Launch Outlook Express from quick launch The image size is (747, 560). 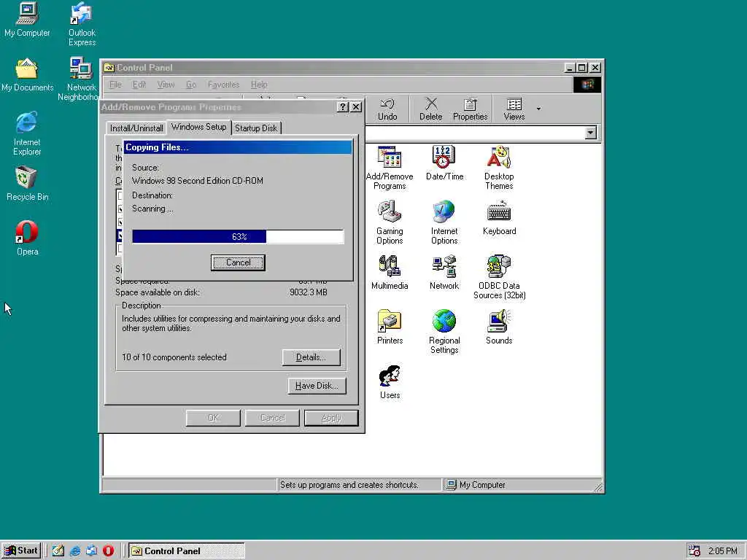91,551
